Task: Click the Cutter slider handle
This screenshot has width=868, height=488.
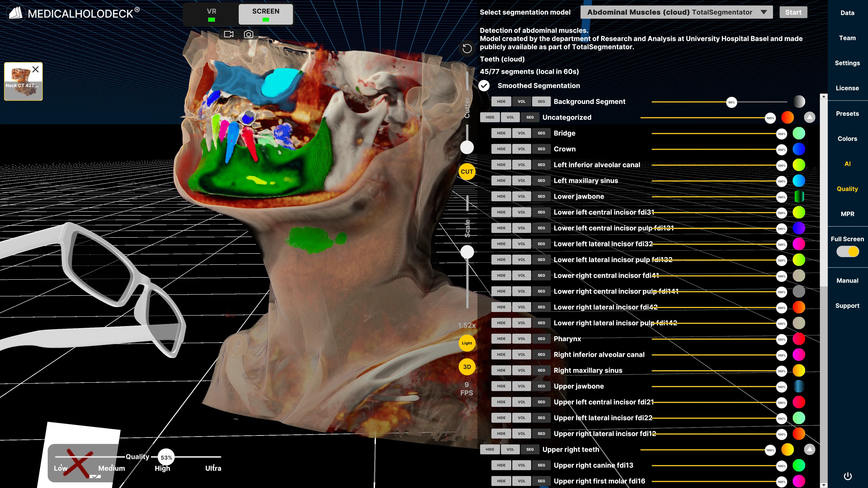Action: (x=467, y=147)
